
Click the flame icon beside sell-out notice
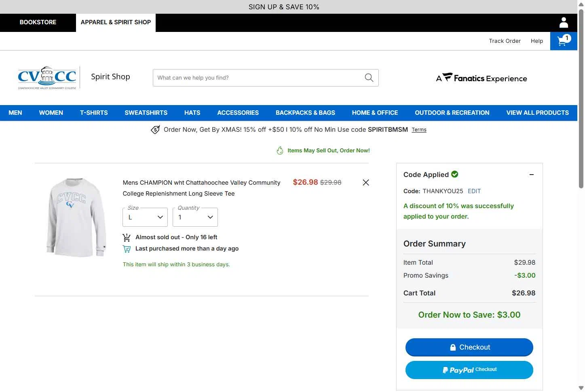pyautogui.click(x=280, y=150)
